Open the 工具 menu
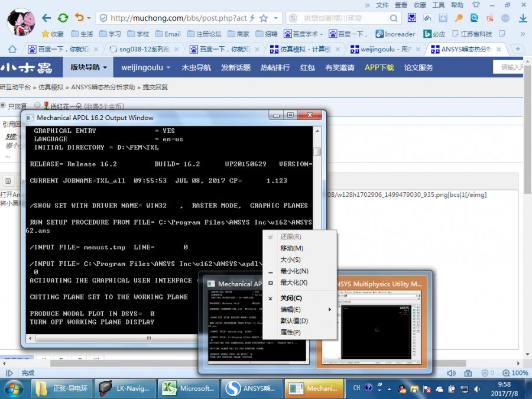 pyautogui.click(x=438, y=5)
